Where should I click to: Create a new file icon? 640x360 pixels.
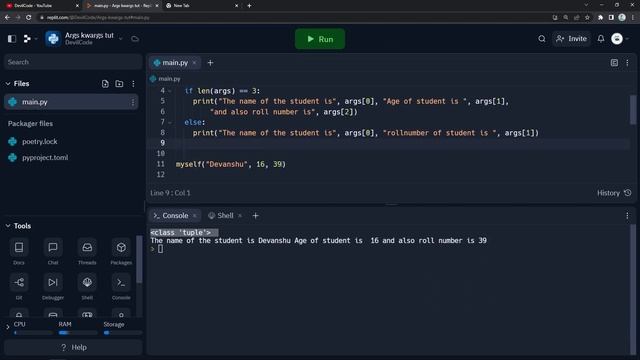point(105,84)
